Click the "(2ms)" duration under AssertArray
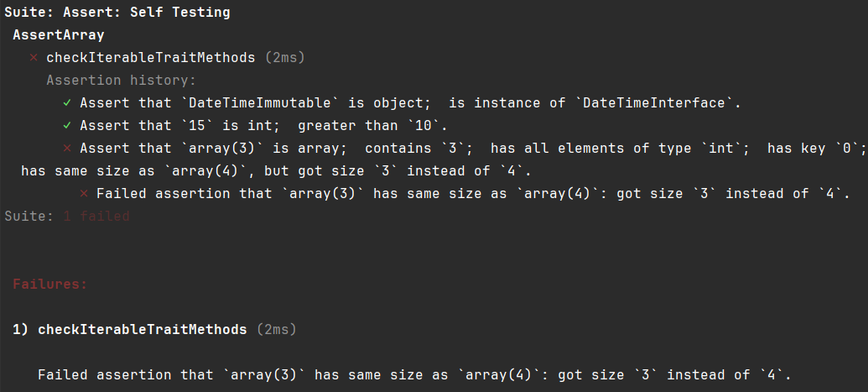Image resolution: width=868 pixels, height=392 pixels. point(284,58)
